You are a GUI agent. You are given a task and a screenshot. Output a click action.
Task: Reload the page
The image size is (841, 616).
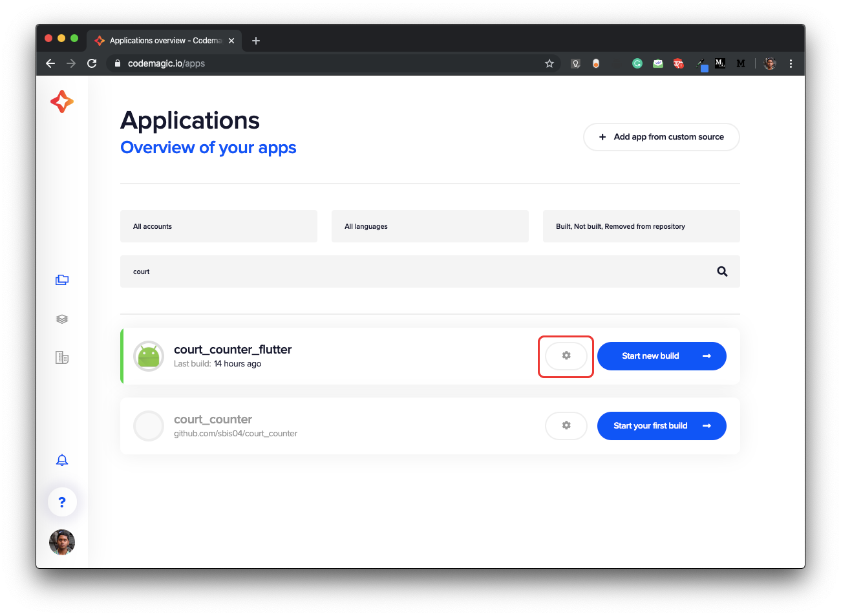[92, 63]
